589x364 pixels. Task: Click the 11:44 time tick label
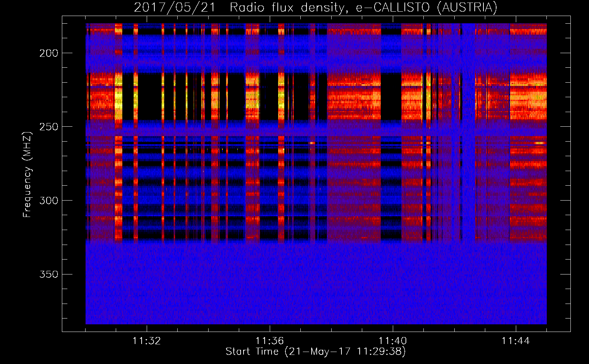coord(516,341)
